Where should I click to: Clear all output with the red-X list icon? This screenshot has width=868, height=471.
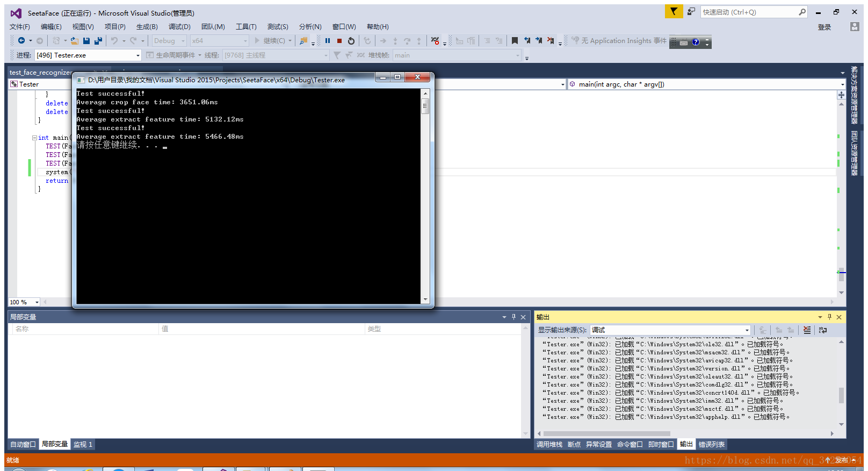[x=807, y=330]
